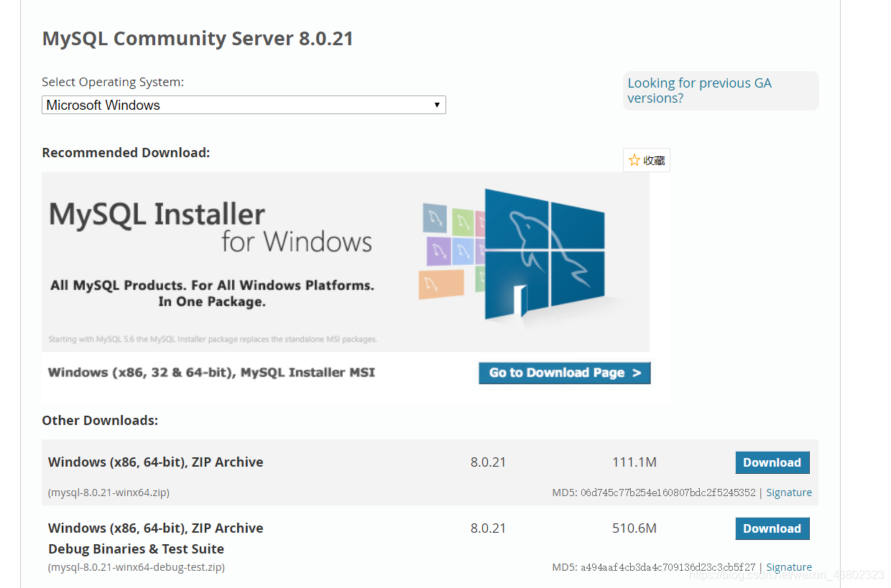Image resolution: width=891 pixels, height=588 pixels.
Task: Click the Recommended Download label
Action: pos(126,152)
